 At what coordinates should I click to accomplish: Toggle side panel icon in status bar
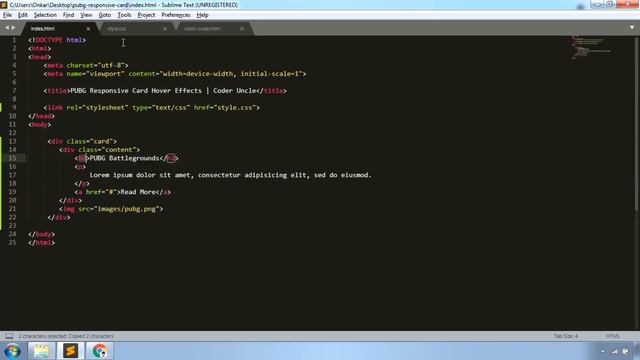click(x=9, y=336)
